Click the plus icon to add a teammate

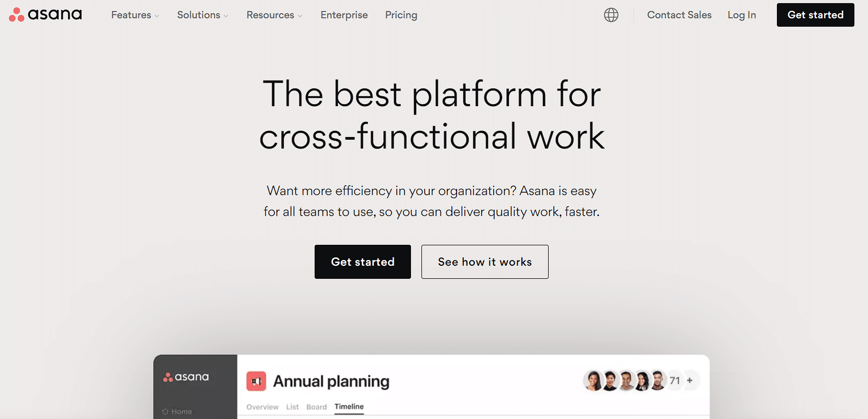tap(691, 380)
